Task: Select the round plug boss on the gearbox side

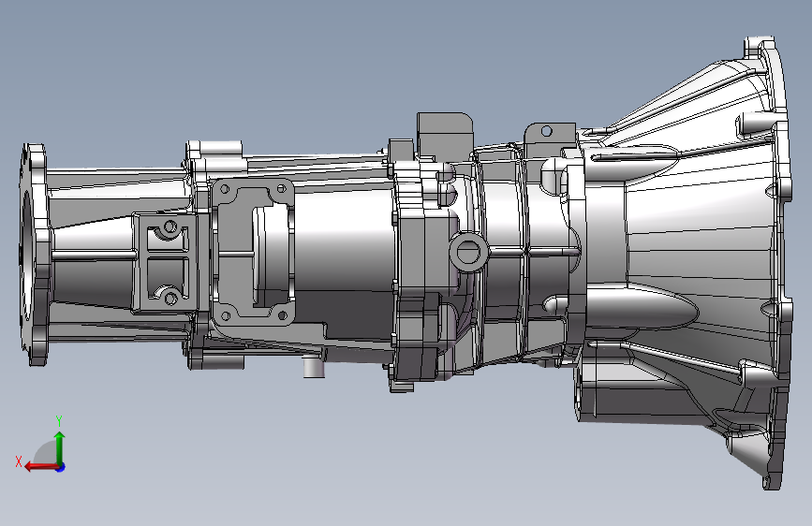Action: [468, 253]
